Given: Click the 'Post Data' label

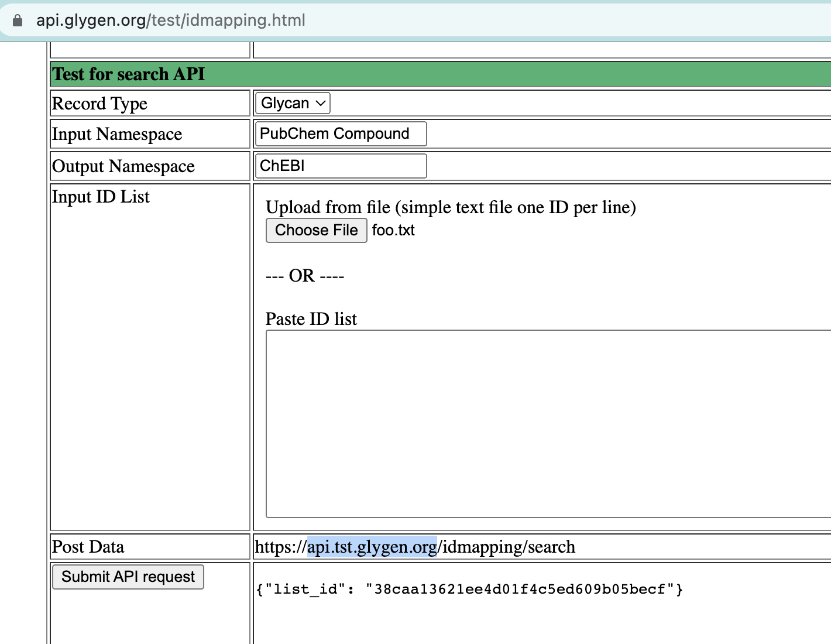Looking at the screenshot, I should (88, 547).
